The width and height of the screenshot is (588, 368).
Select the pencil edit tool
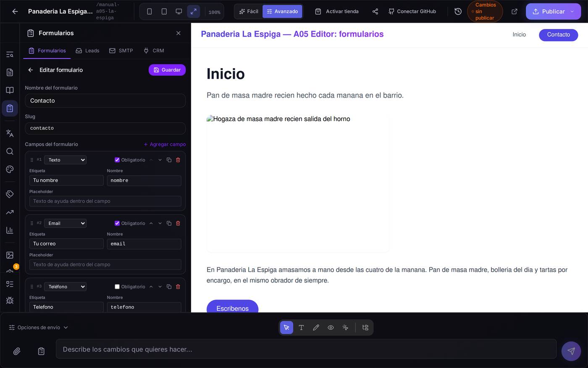tap(316, 328)
